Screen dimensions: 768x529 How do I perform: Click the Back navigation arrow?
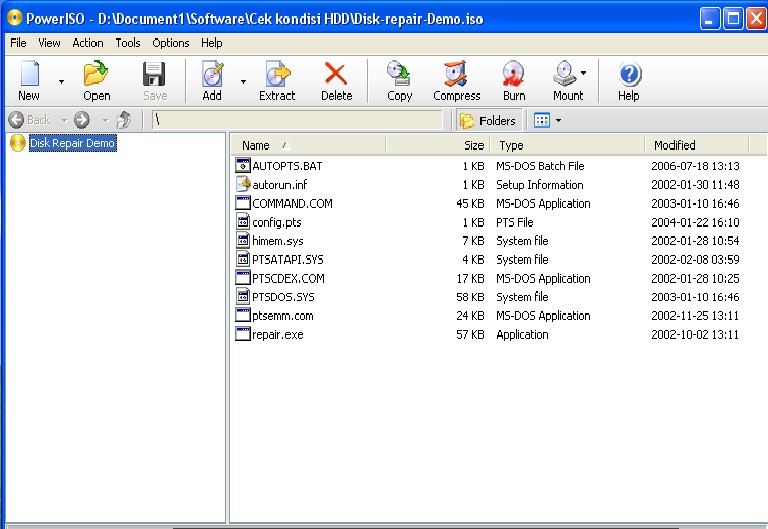(16, 120)
